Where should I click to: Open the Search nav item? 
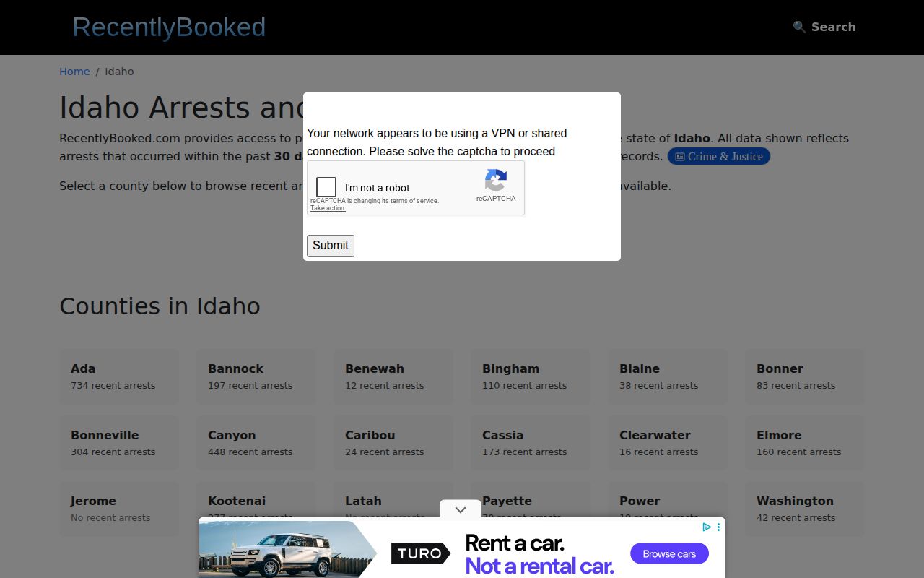click(x=824, y=27)
